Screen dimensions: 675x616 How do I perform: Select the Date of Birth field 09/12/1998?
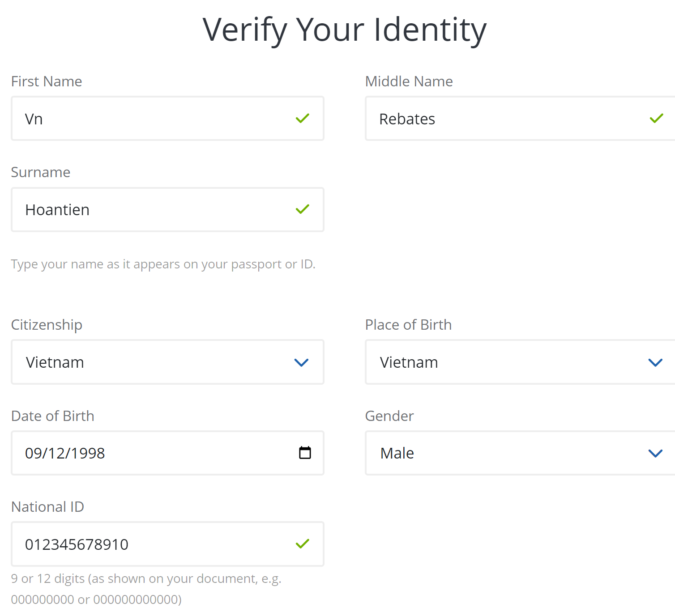[x=167, y=453]
